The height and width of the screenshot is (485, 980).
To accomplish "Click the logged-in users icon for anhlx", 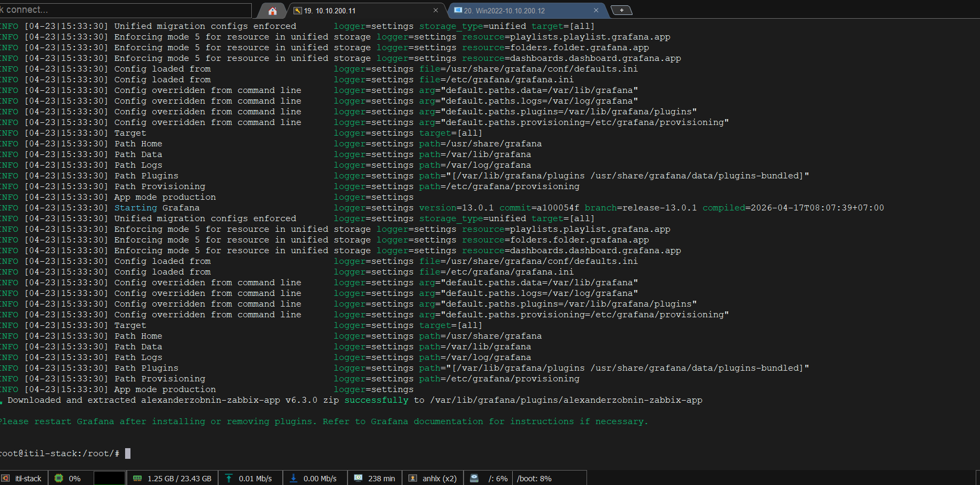I will pyautogui.click(x=413, y=479).
